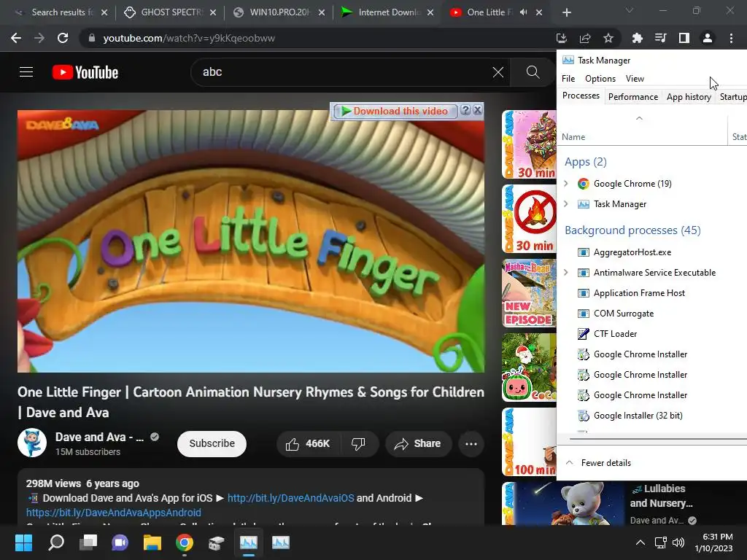Screen dimensions: 747x560
Task: Click the Subscribe button
Action: [212, 444]
